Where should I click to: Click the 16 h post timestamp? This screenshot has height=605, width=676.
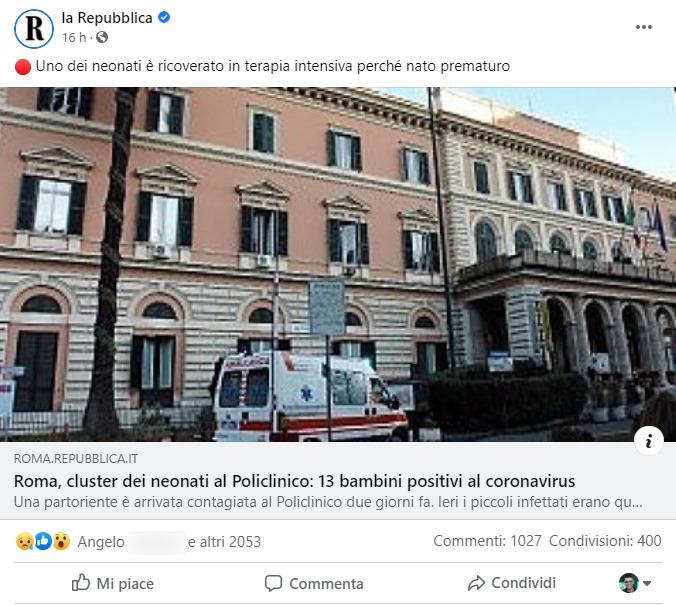coord(74,38)
